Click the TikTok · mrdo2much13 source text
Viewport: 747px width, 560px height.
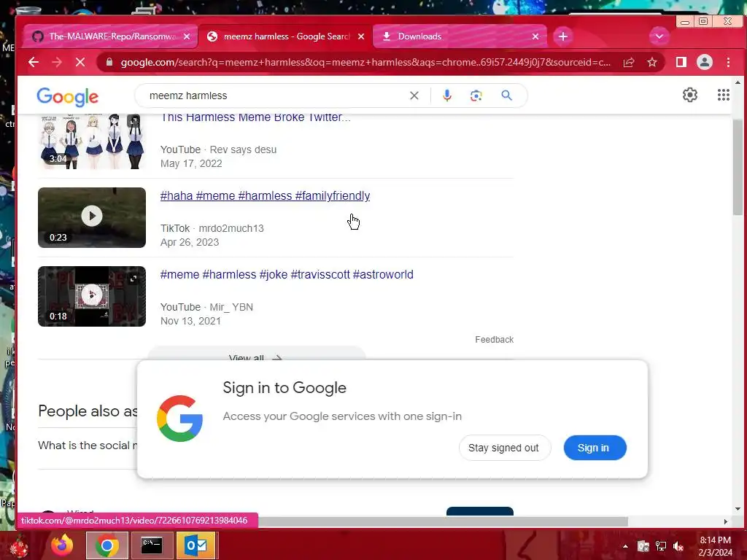click(x=212, y=228)
